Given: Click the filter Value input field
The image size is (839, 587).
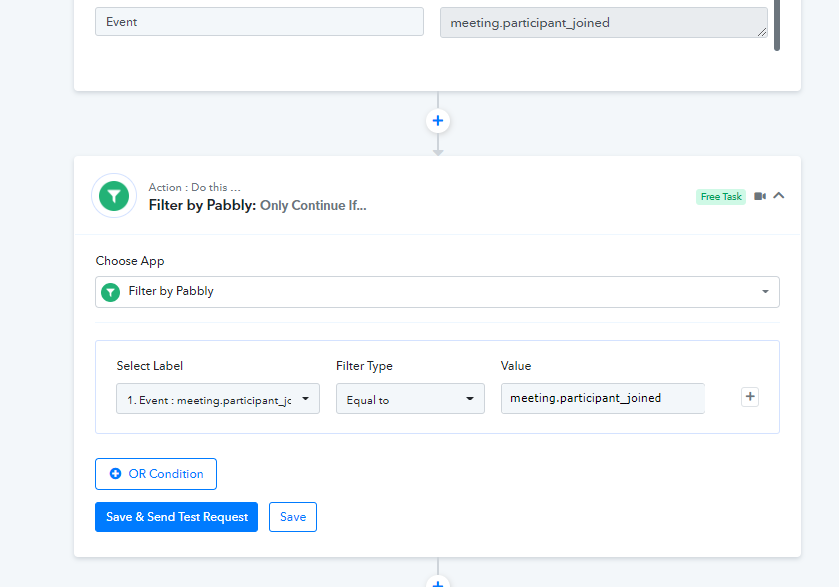Looking at the screenshot, I should [602, 399].
